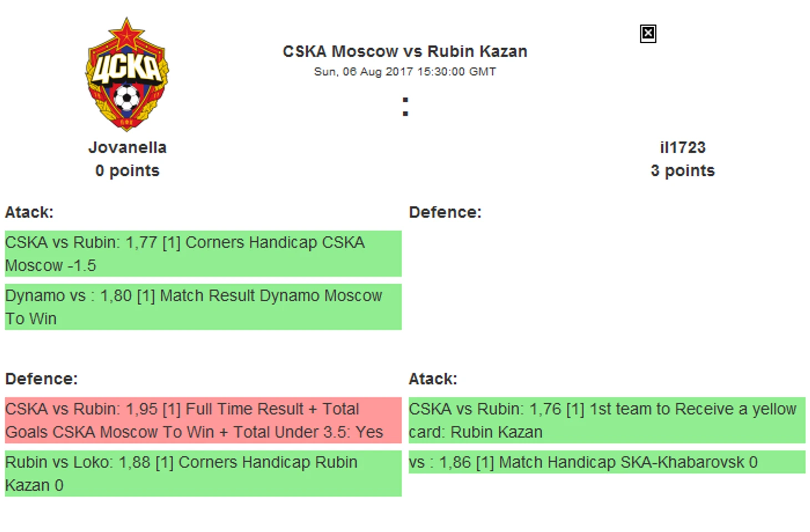This screenshot has height=532, width=810.
Task: Select the Dynamo Moscow To Win bet
Action: pos(203,307)
